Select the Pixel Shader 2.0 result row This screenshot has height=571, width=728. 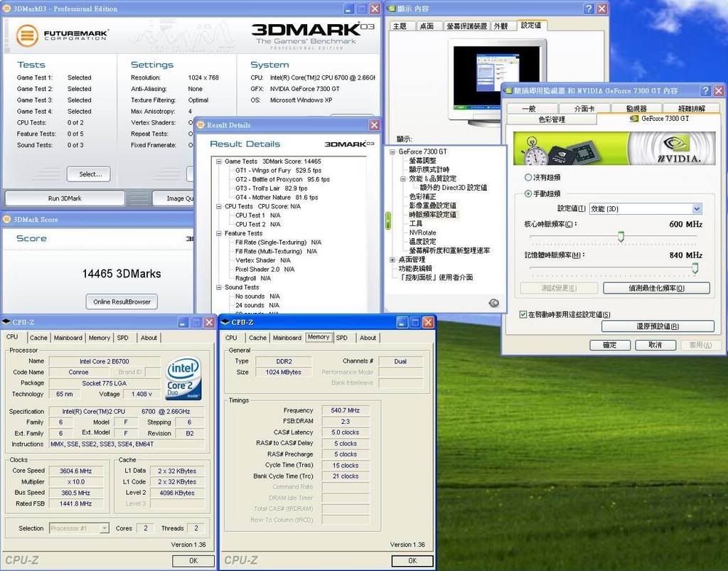point(264,270)
